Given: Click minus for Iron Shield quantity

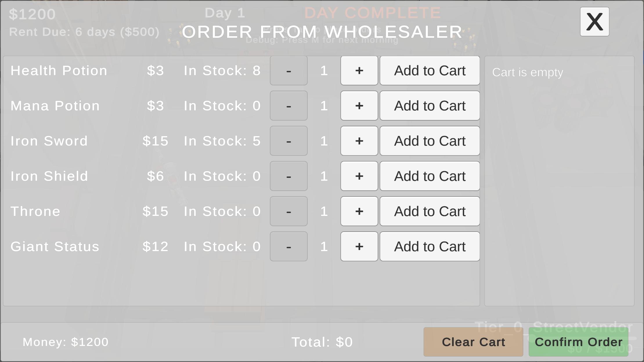Looking at the screenshot, I should pos(288,176).
